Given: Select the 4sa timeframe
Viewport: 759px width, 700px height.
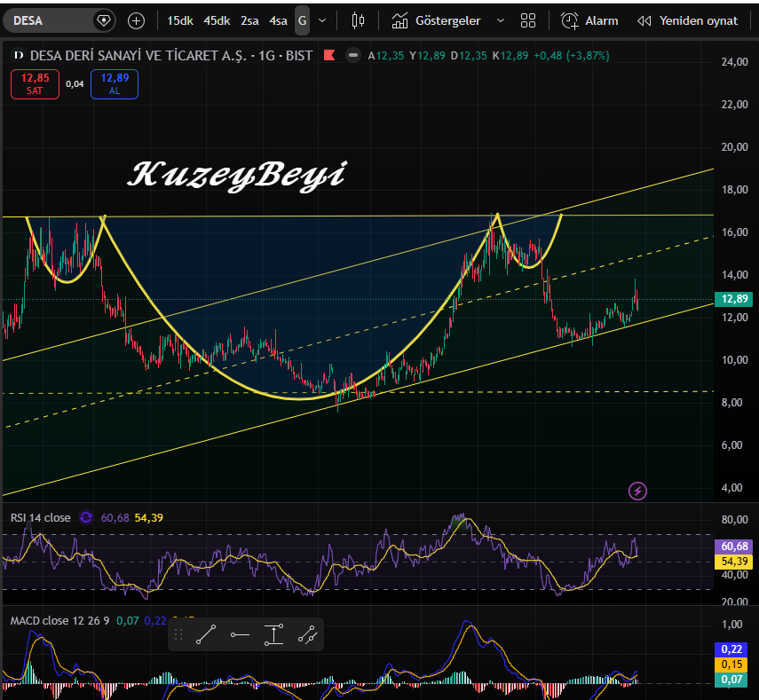Looking at the screenshot, I should [279, 20].
